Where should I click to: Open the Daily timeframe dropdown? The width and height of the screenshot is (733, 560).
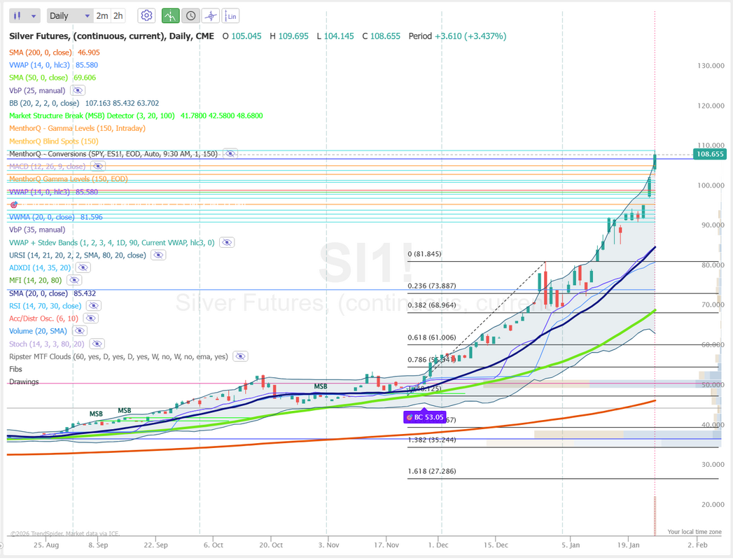point(70,15)
